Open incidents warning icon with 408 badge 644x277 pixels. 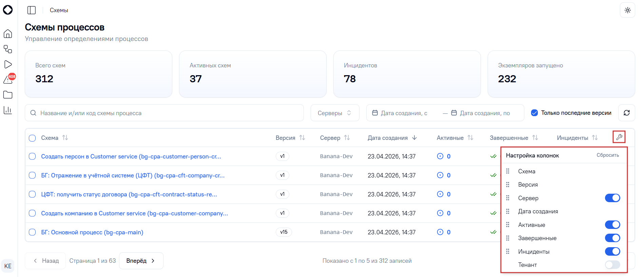[x=8, y=79]
